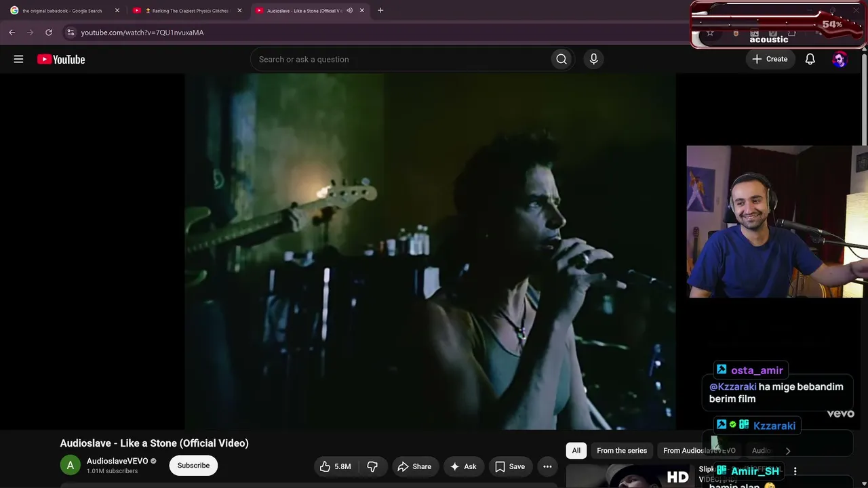Share the Like a Stone video
This screenshot has width=868, height=488.
(414, 466)
